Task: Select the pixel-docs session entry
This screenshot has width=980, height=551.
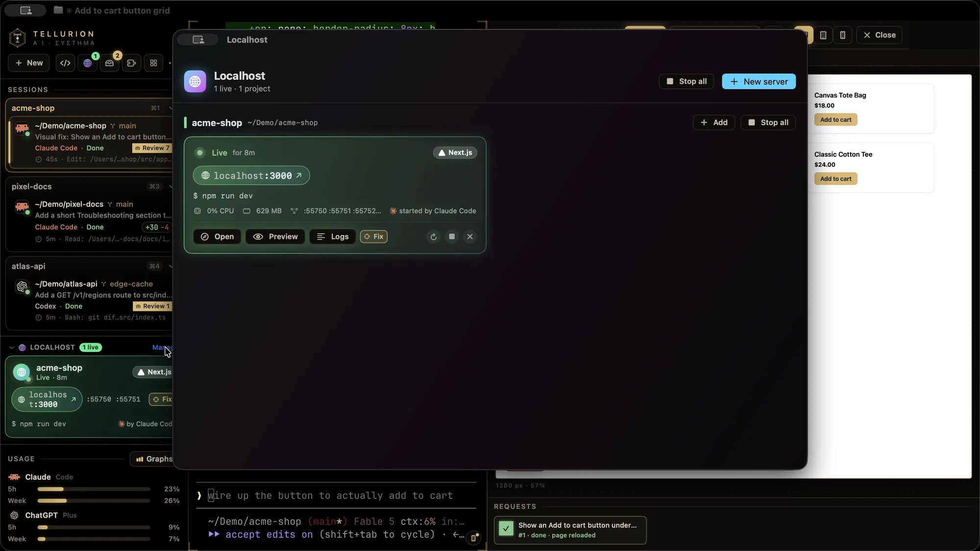Action: point(91,221)
